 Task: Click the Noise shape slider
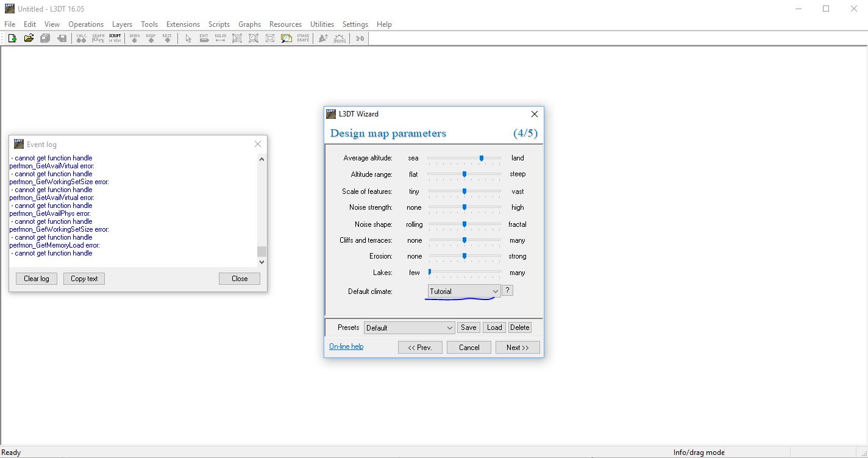464,224
